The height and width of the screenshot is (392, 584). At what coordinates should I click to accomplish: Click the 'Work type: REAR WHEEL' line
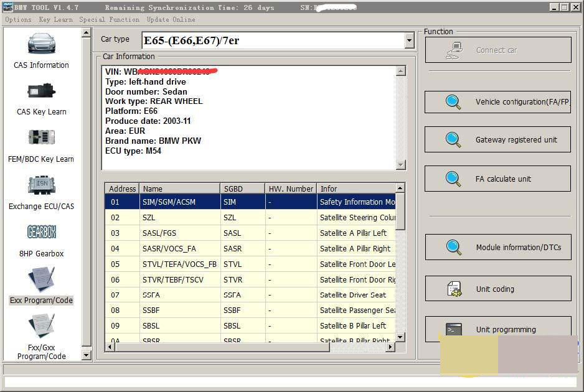(154, 101)
